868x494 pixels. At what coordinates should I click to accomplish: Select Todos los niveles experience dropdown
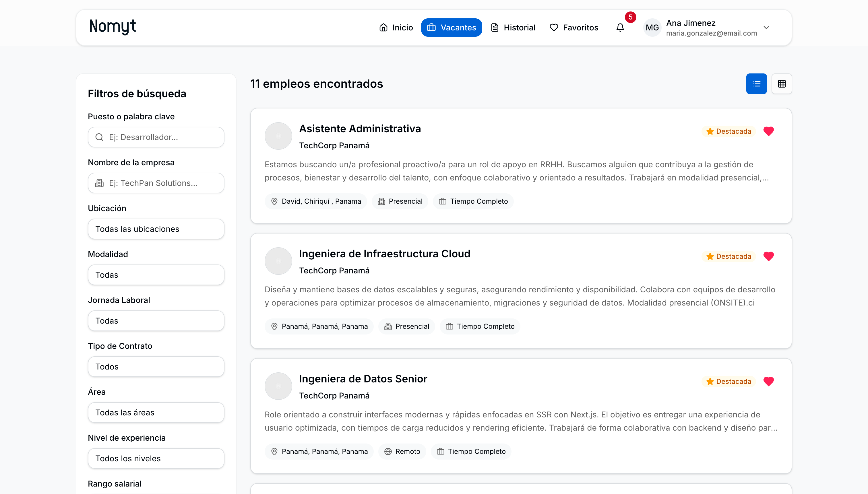pyautogui.click(x=156, y=458)
